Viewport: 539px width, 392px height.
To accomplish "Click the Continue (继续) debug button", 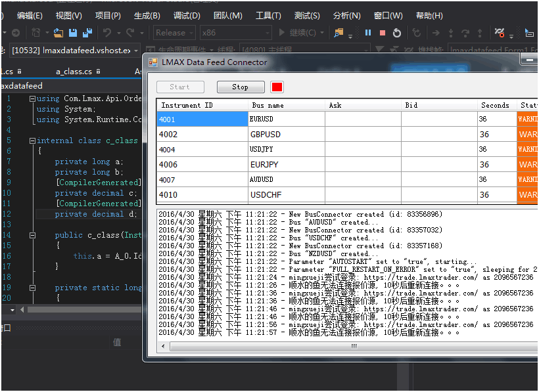I will tap(297, 33).
